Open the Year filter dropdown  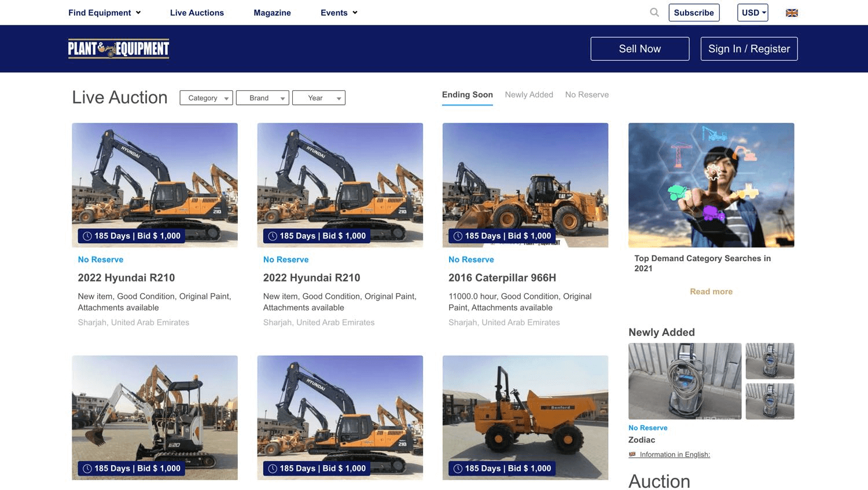[x=319, y=98]
